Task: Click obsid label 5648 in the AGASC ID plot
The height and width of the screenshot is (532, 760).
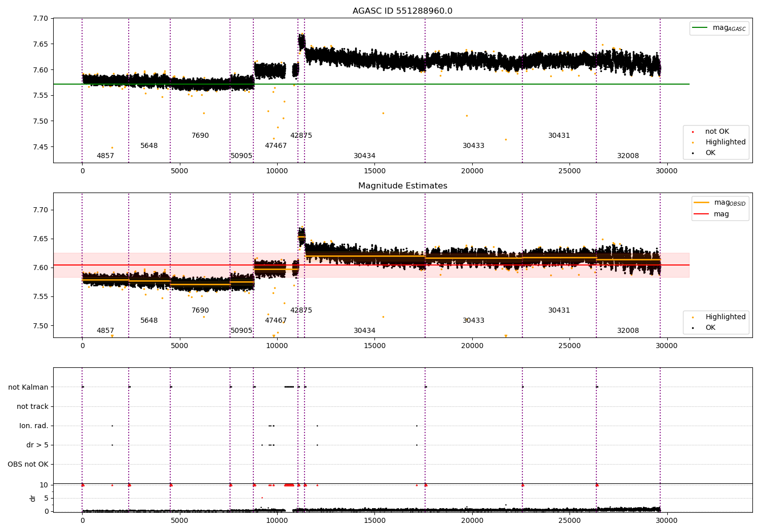Action: coord(149,146)
